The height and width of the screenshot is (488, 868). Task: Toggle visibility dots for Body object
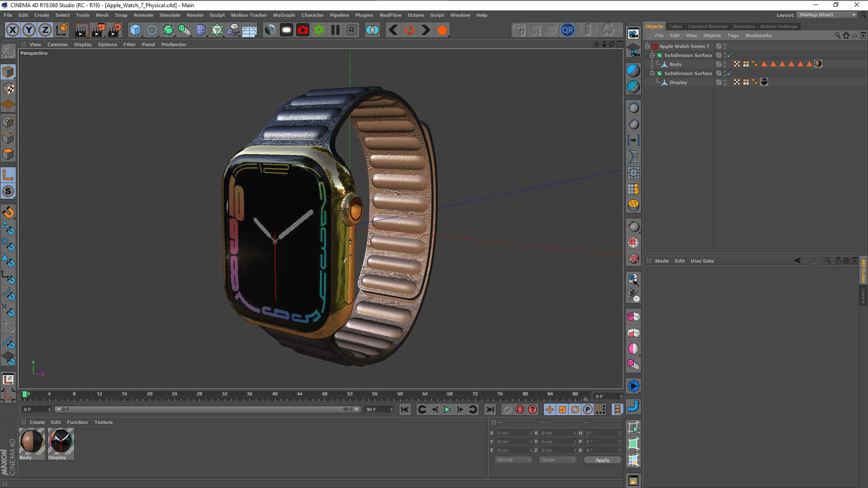pyautogui.click(x=725, y=64)
